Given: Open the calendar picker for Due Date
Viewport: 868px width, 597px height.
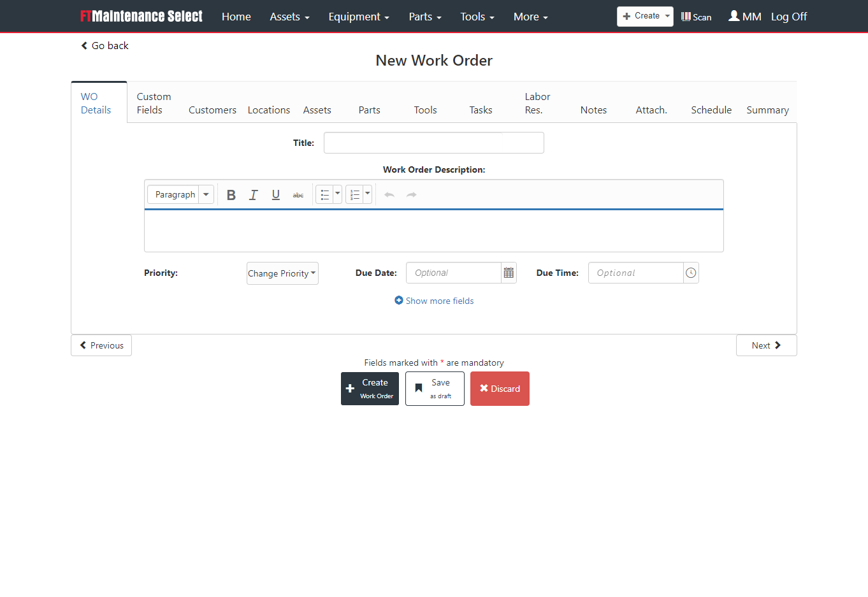Looking at the screenshot, I should 508,273.
